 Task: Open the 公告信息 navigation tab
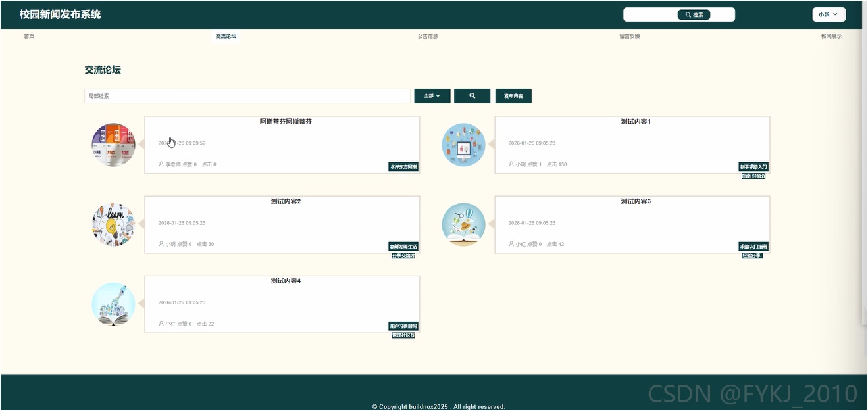[x=428, y=36]
